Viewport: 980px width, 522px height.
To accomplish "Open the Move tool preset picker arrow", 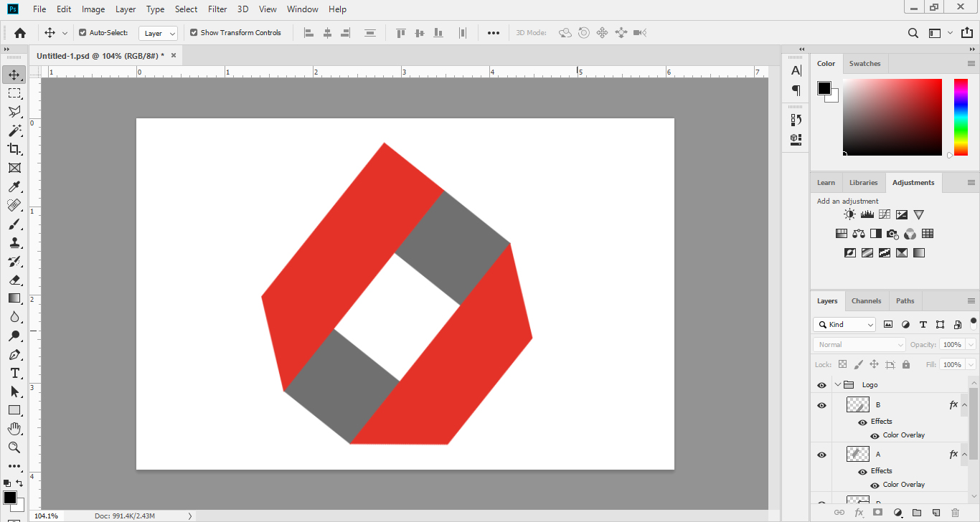I will (x=65, y=33).
